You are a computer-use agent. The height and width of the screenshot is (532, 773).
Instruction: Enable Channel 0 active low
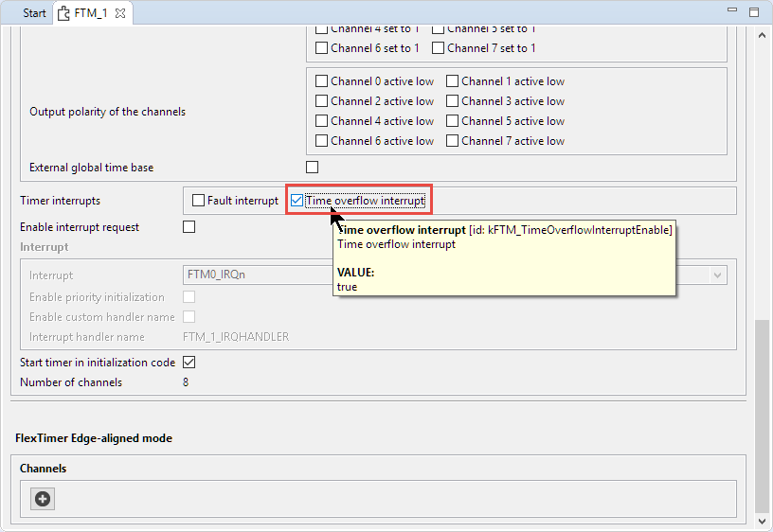click(322, 81)
